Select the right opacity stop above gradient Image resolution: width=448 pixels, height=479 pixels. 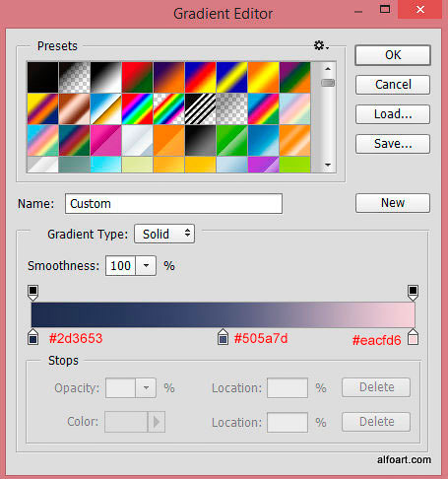pos(413,293)
